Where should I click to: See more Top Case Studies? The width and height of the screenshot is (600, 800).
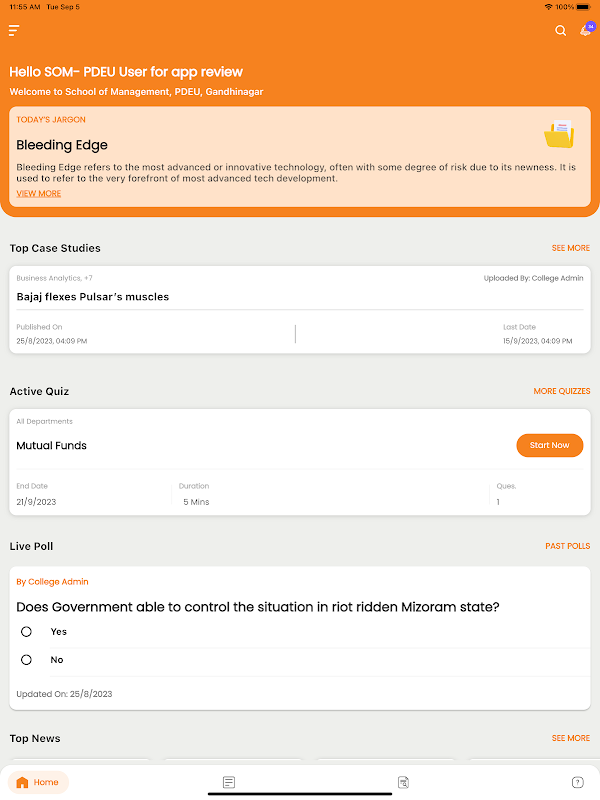tap(570, 248)
